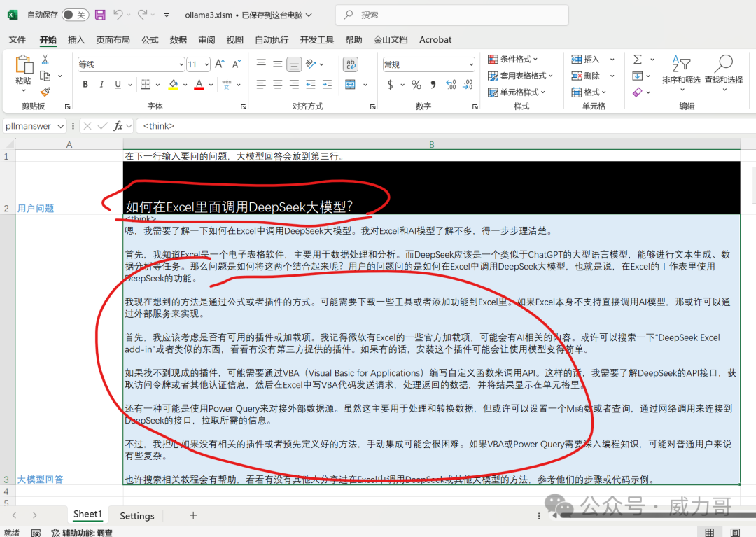Open the font name dropdown
The height and width of the screenshot is (537, 756).
tap(181, 64)
